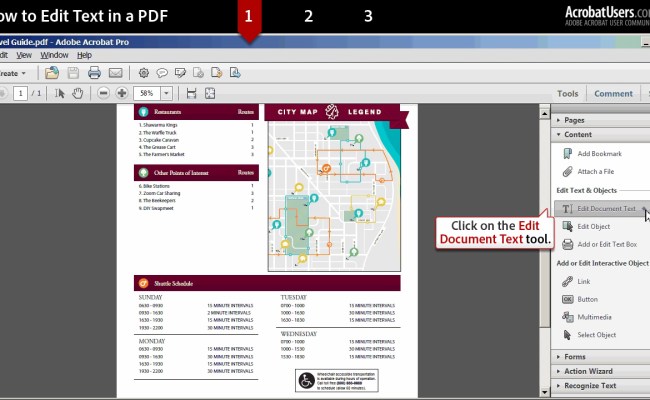Activate the Hand pan tool

pyautogui.click(x=78, y=93)
